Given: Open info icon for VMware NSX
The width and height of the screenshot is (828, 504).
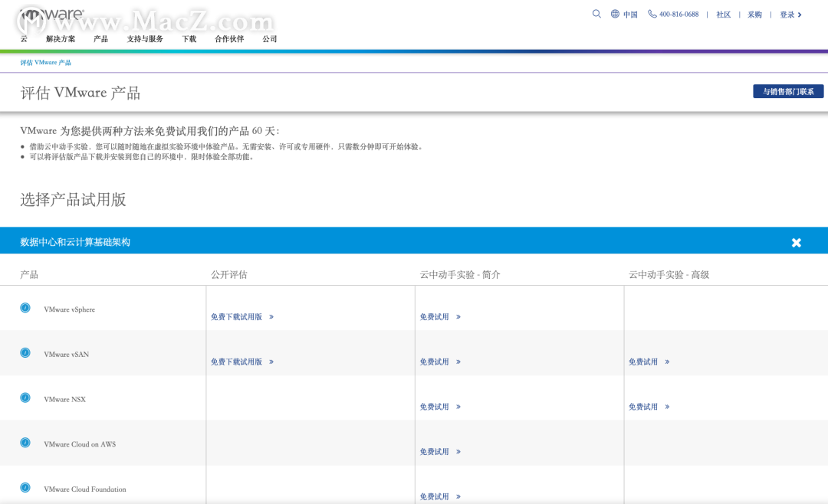Looking at the screenshot, I should coord(25,398).
